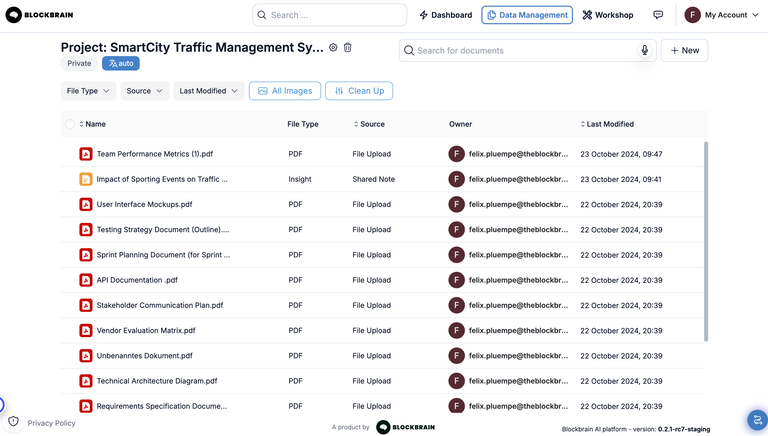Open the chat messages icon in navbar
Image resolution: width=768 pixels, height=436 pixels.
[658, 15]
